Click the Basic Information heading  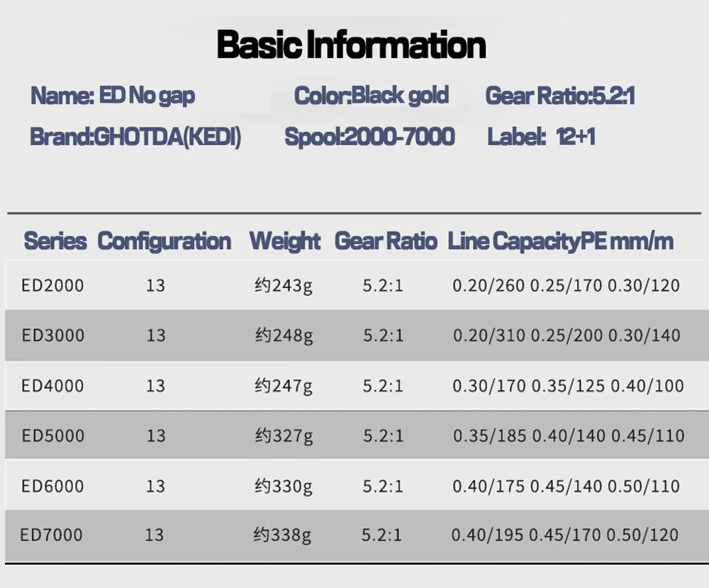click(352, 45)
